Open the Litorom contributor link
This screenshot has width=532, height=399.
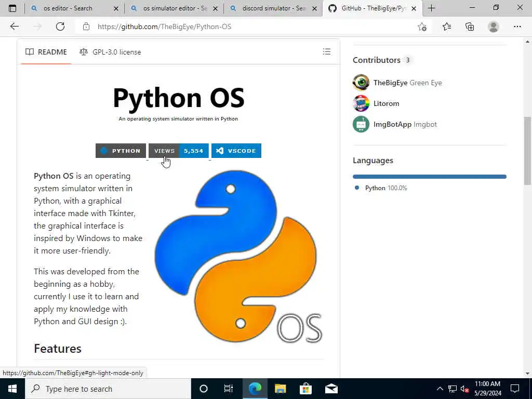387,103
